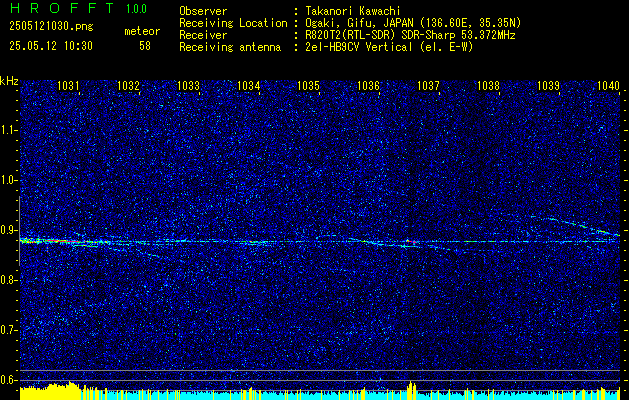Click time marker 1037
Viewport: 629px width, 400px height.
point(428,85)
